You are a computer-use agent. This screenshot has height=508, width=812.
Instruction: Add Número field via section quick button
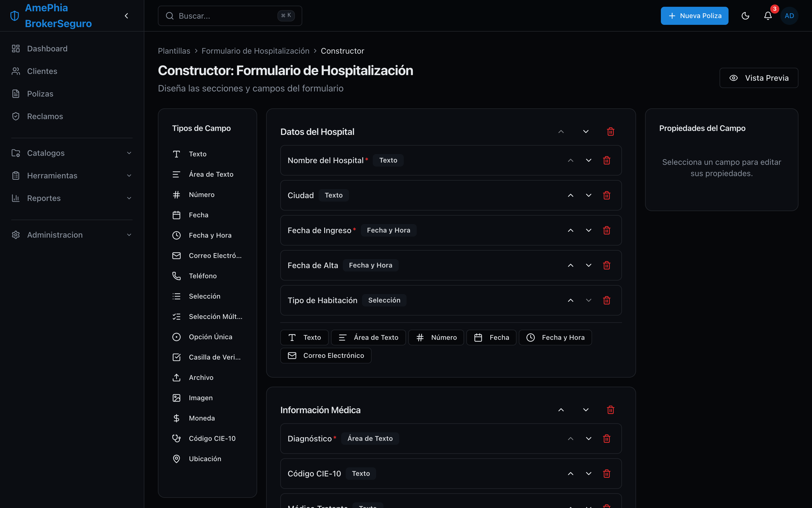point(436,337)
